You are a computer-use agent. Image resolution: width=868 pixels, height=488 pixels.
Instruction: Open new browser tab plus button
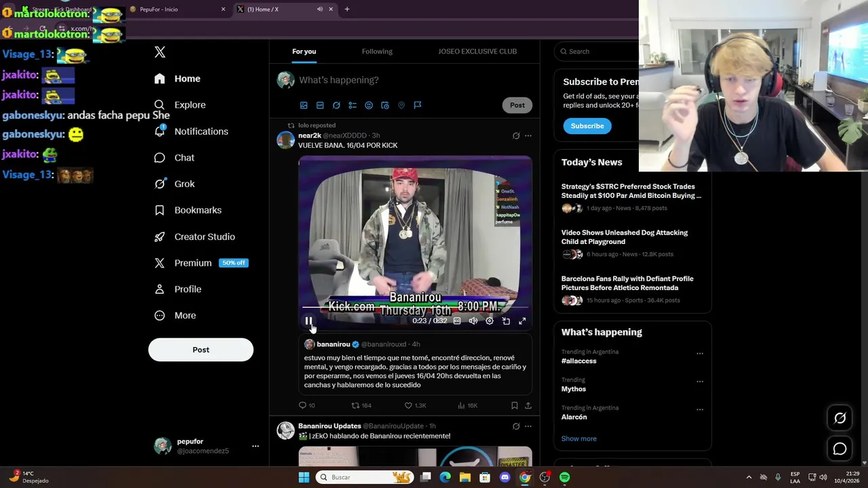(x=347, y=9)
